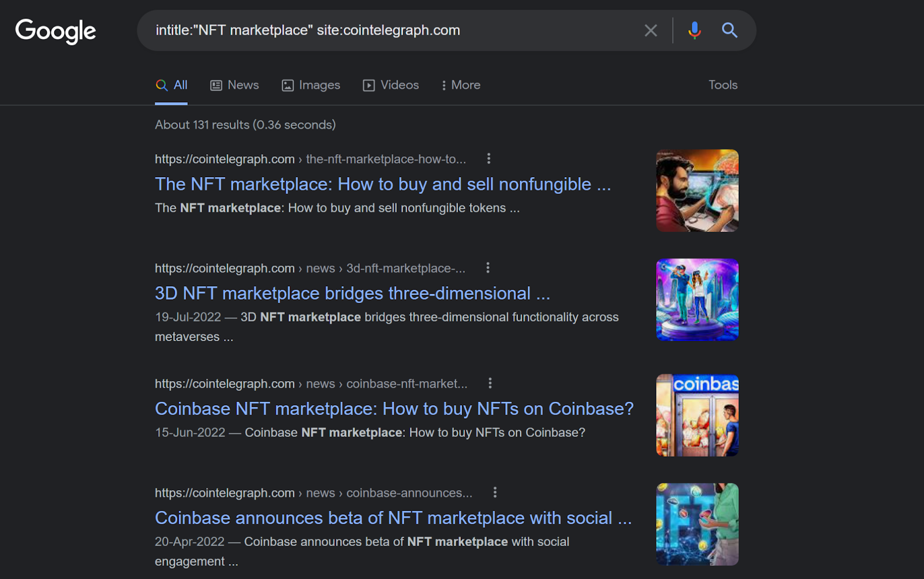Switch to the Videos tab

coord(391,85)
